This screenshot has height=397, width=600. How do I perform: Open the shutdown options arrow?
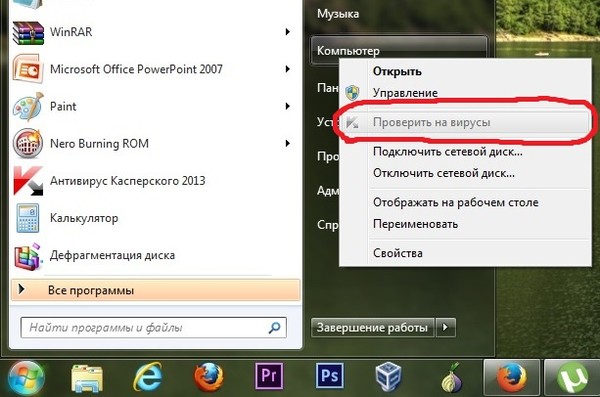tap(445, 328)
